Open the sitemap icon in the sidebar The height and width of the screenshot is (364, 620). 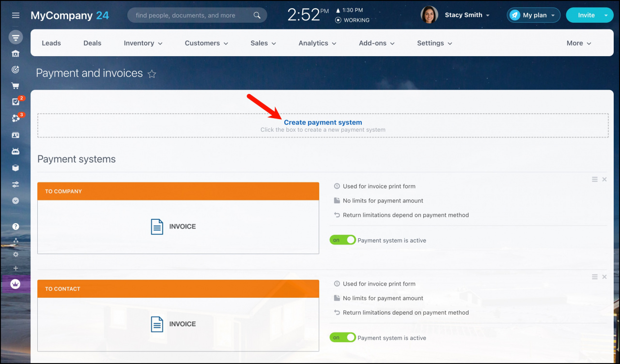[15, 240]
